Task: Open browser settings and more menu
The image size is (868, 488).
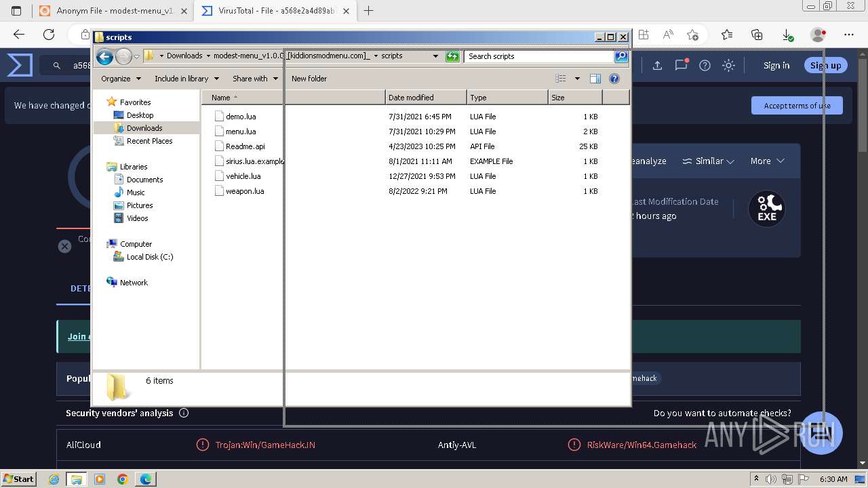Action: coord(849,35)
